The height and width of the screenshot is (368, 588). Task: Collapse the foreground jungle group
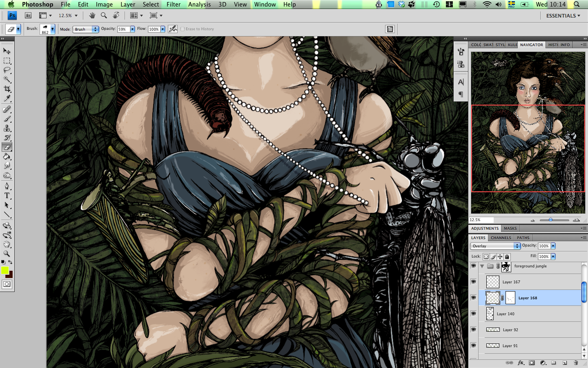482,266
